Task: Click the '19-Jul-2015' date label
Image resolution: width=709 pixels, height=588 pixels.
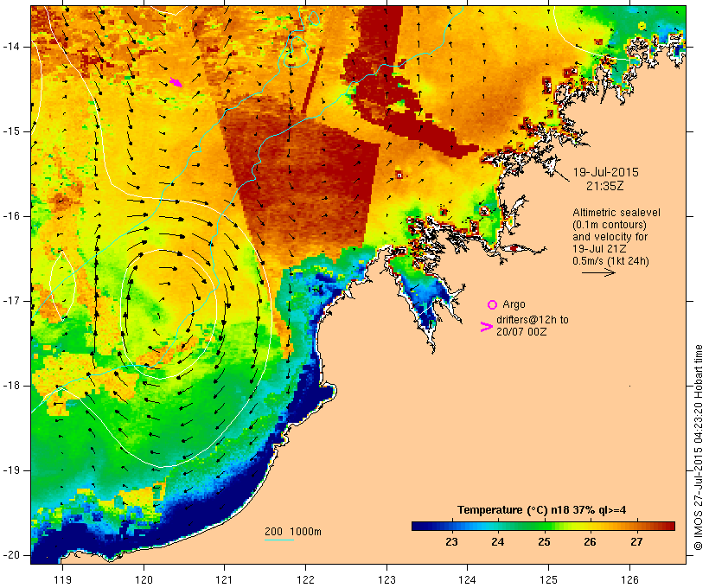Action: [x=605, y=172]
